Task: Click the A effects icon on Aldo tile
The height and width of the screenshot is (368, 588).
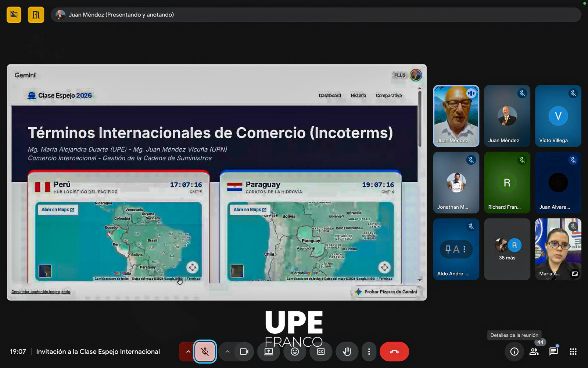Action: (x=456, y=250)
